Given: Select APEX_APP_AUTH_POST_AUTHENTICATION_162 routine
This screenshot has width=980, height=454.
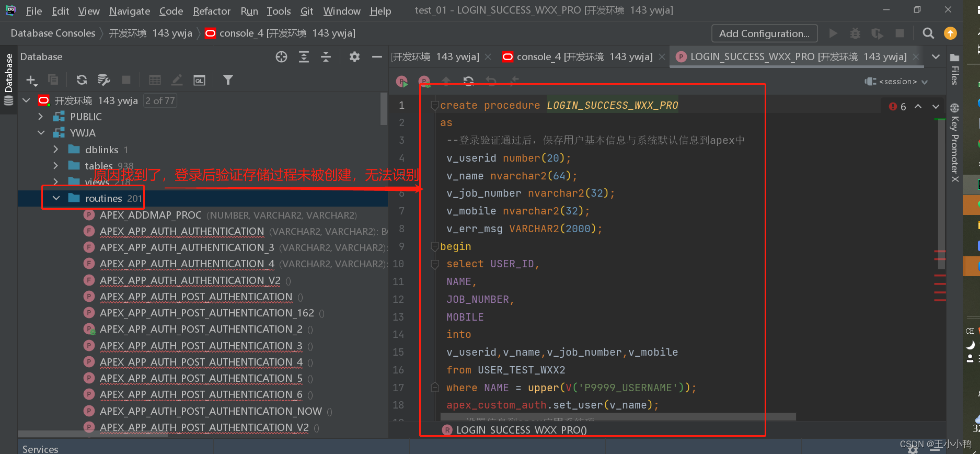Looking at the screenshot, I should (x=206, y=313).
